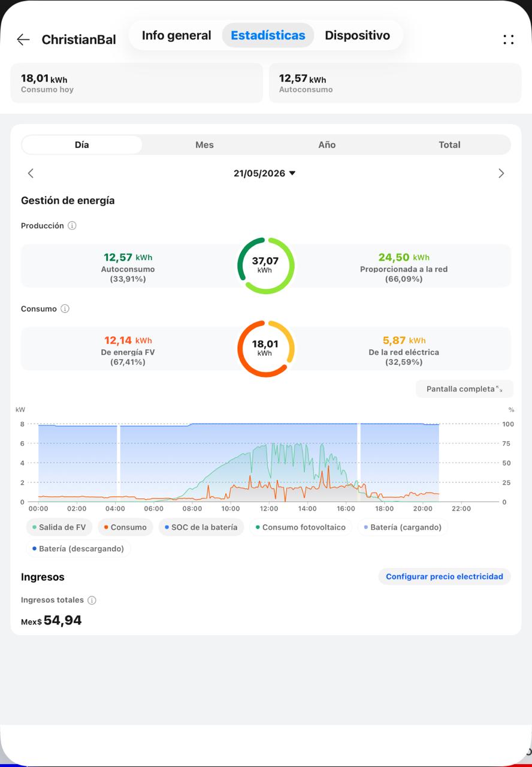This screenshot has width=532, height=767.
Task: Toggle the Consumo fotovoltaico legend series
Action: (x=301, y=527)
